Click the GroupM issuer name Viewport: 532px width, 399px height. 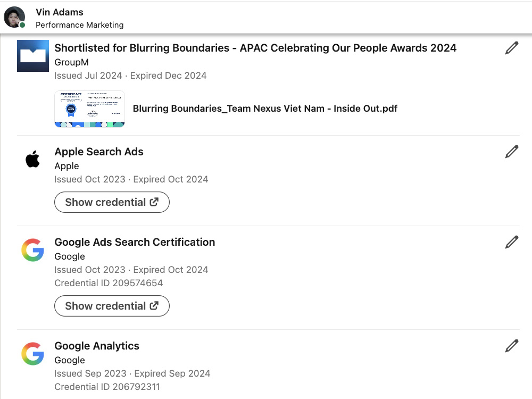click(x=71, y=62)
